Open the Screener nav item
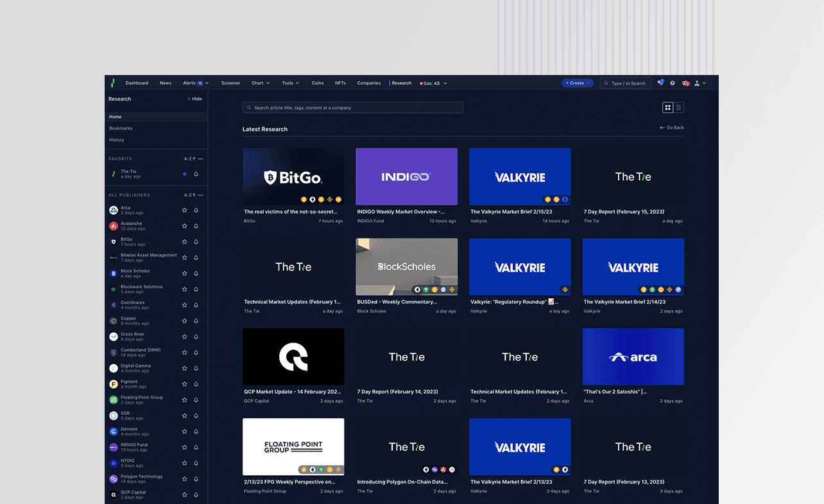 231,83
